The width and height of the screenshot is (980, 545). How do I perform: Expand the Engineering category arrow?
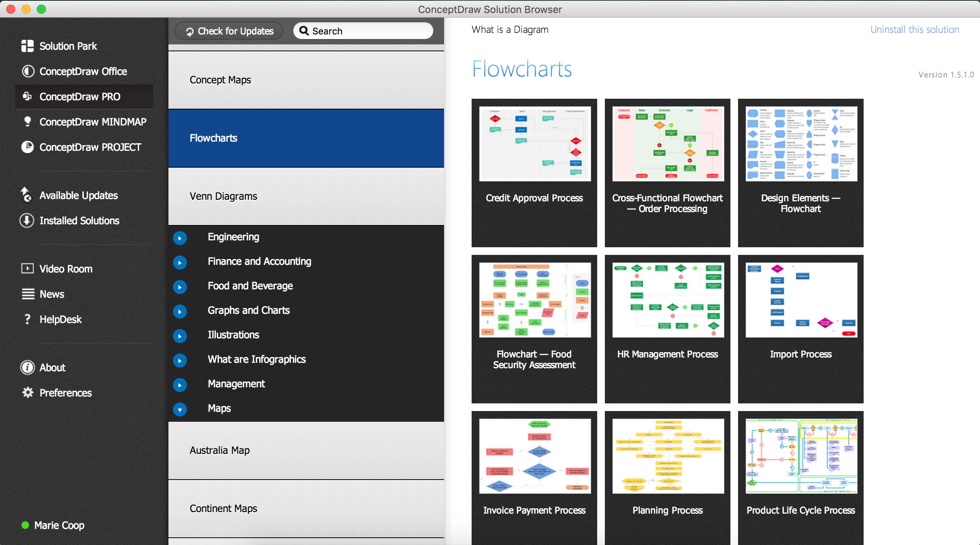click(180, 238)
